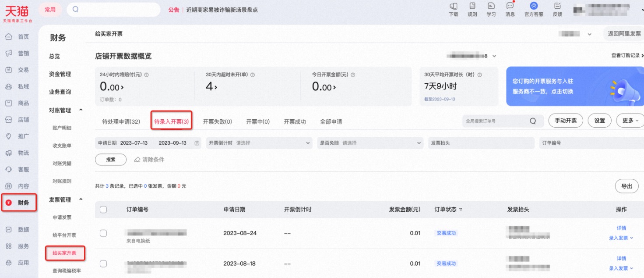Switch to 开票成功 tab
644x278 pixels.
[x=295, y=122]
